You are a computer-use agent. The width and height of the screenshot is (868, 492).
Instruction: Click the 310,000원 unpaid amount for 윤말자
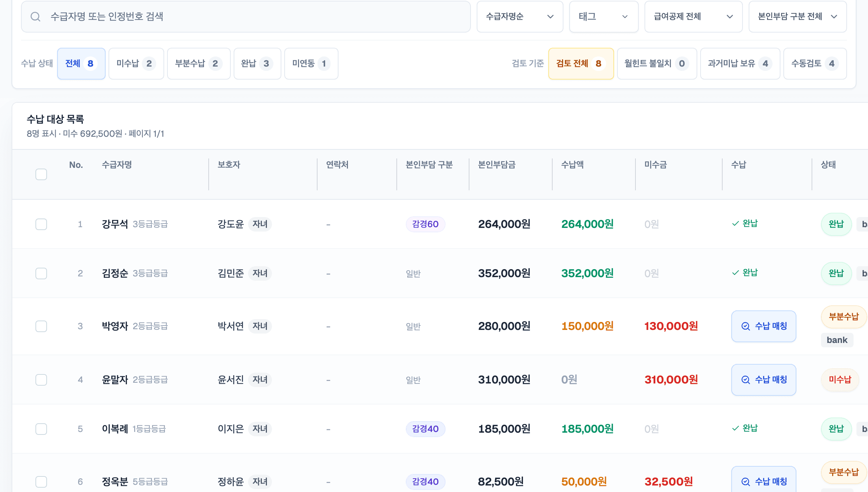coord(671,380)
